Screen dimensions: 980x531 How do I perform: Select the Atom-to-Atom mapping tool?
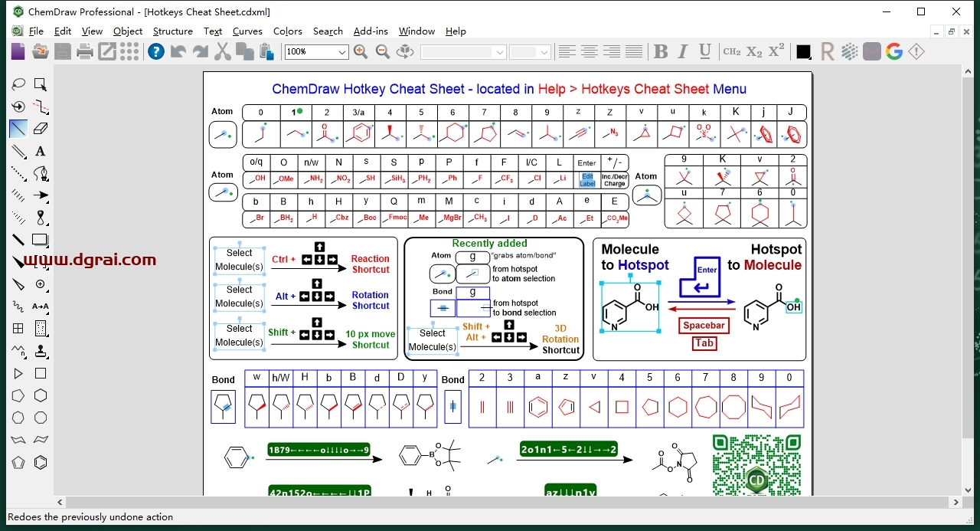click(x=41, y=306)
